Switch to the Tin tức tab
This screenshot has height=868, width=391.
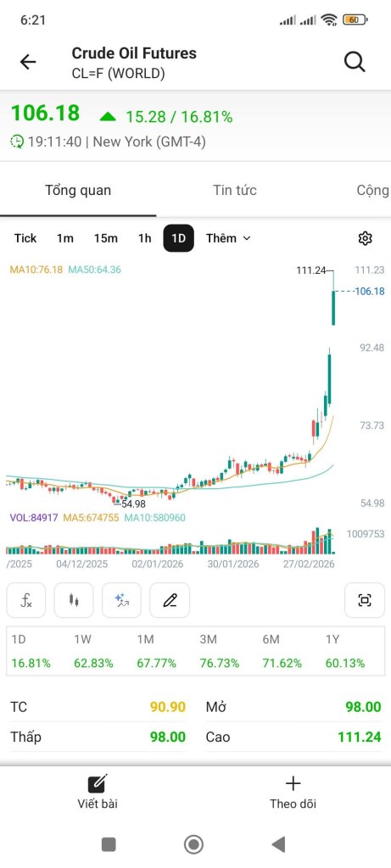[235, 191]
